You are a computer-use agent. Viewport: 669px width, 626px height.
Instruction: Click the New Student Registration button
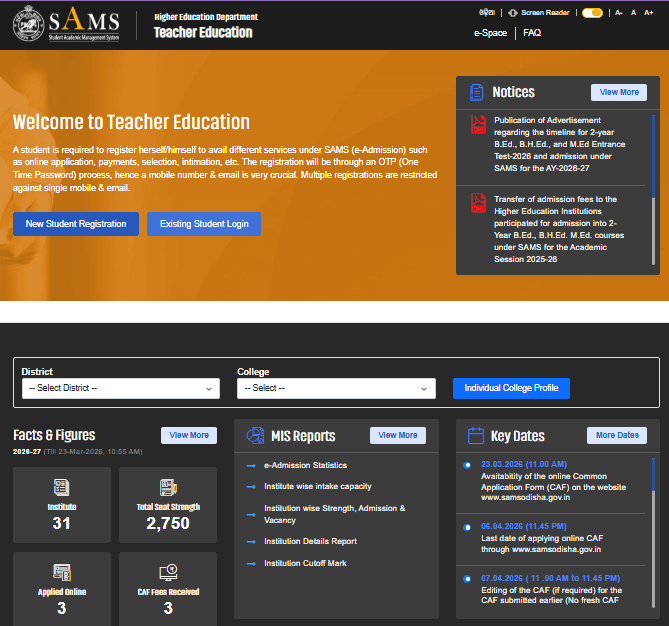coord(76,224)
